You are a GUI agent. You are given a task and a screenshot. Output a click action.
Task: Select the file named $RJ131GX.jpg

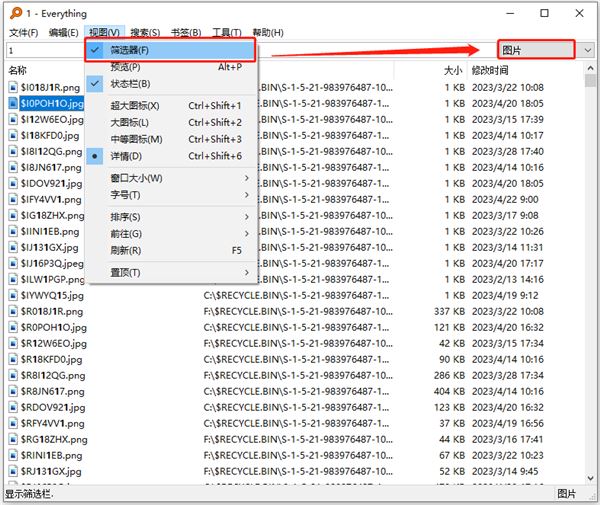[x=51, y=471]
